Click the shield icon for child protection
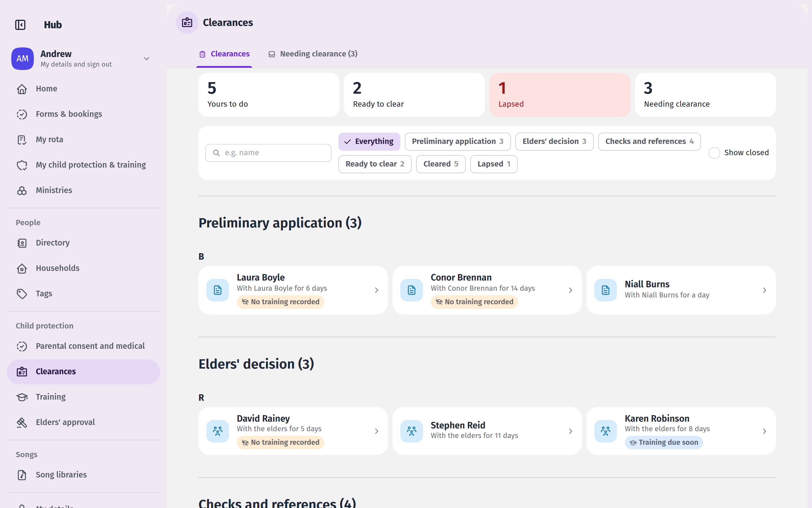 coord(22,165)
